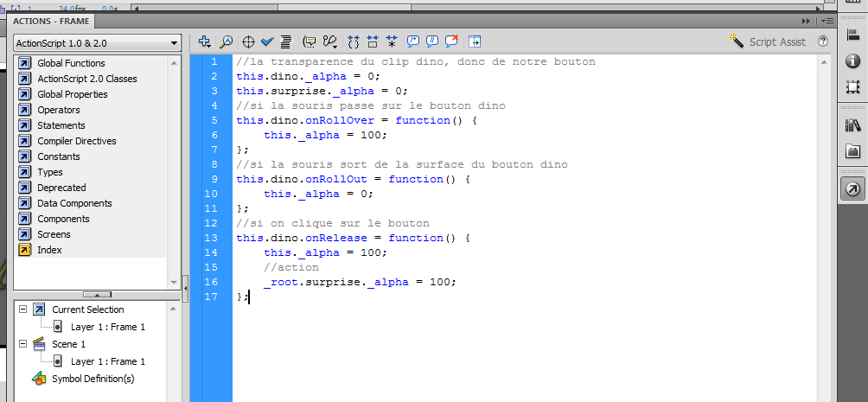
Task: Apply line comment icon
Action: click(x=432, y=41)
